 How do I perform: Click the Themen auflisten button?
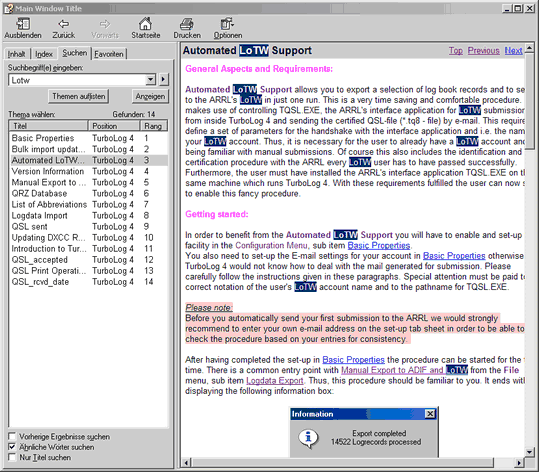79,96
